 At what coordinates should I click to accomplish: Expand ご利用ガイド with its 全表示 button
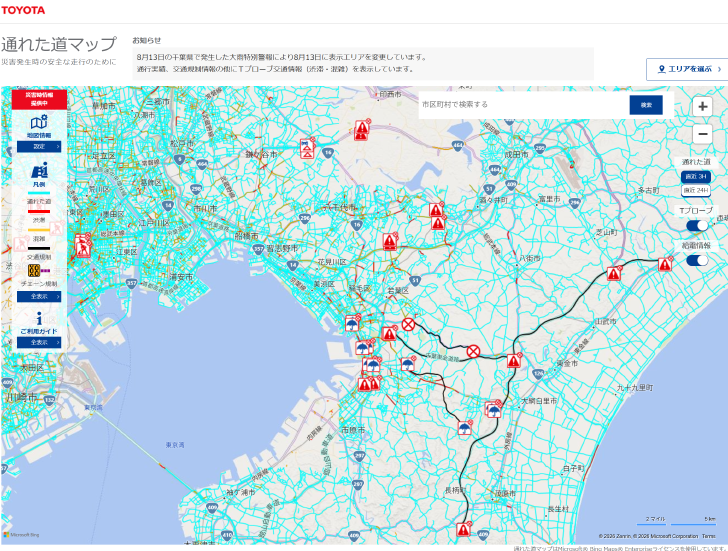click(x=39, y=343)
